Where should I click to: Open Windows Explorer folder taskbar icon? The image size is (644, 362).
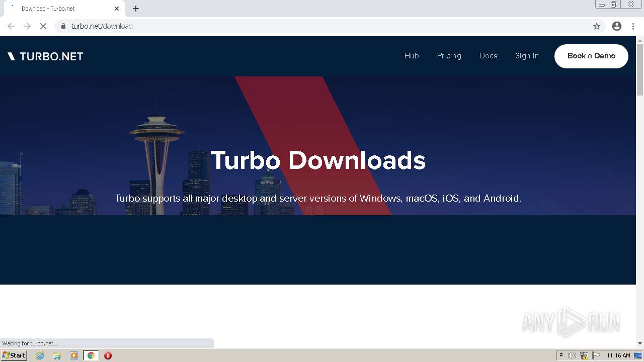coord(57,355)
